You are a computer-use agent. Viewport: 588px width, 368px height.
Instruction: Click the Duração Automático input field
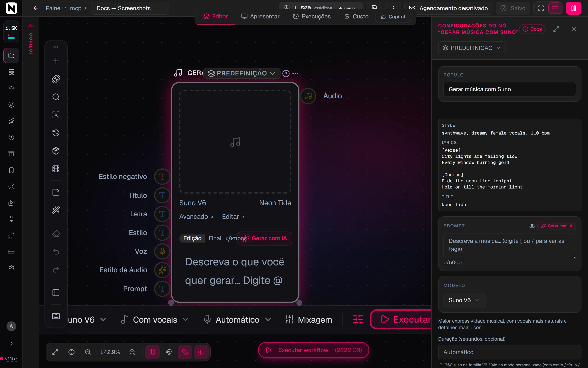click(x=510, y=352)
